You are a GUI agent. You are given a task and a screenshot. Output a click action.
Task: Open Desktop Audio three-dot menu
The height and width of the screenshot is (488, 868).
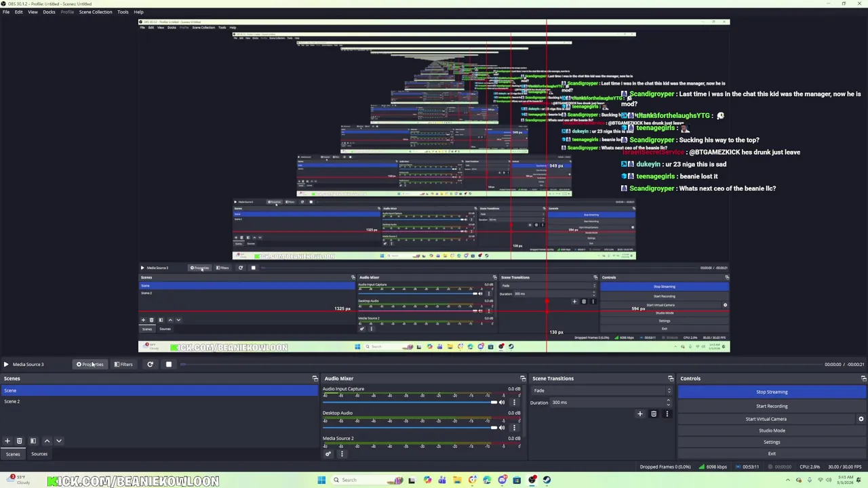(x=514, y=428)
